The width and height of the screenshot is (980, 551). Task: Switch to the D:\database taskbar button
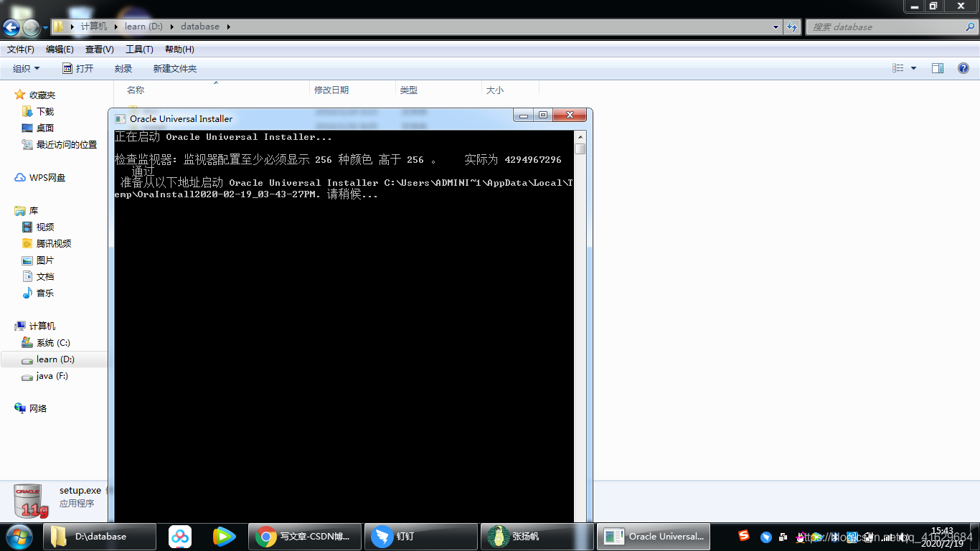[x=100, y=537]
